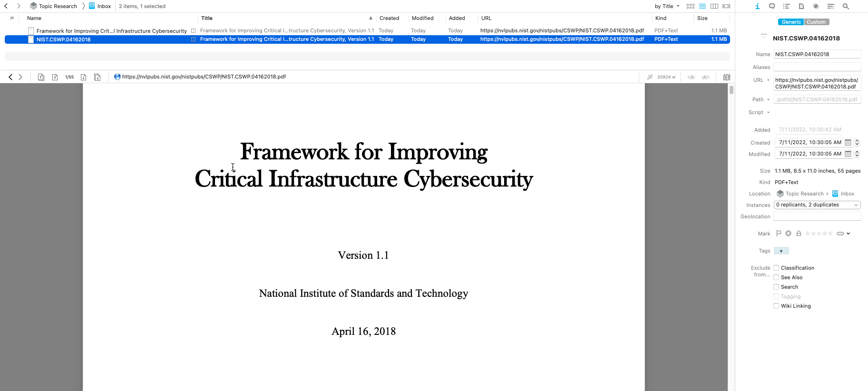Jump to first page of PDF
The height and width of the screenshot is (391, 868).
pyautogui.click(x=41, y=77)
